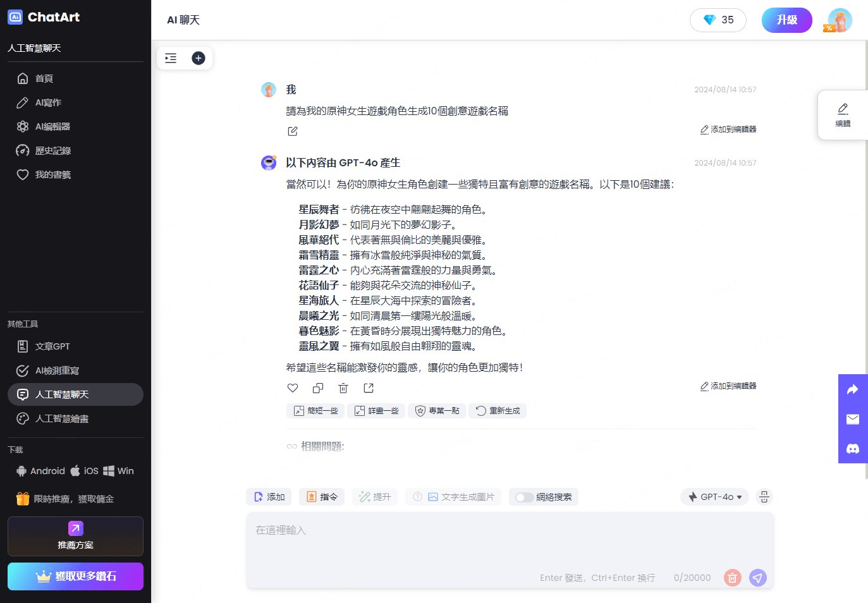The height and width of the screenshot is (603, 868).
Task: Click the print icon beside the model selector
Action: (x=764, y=497)
